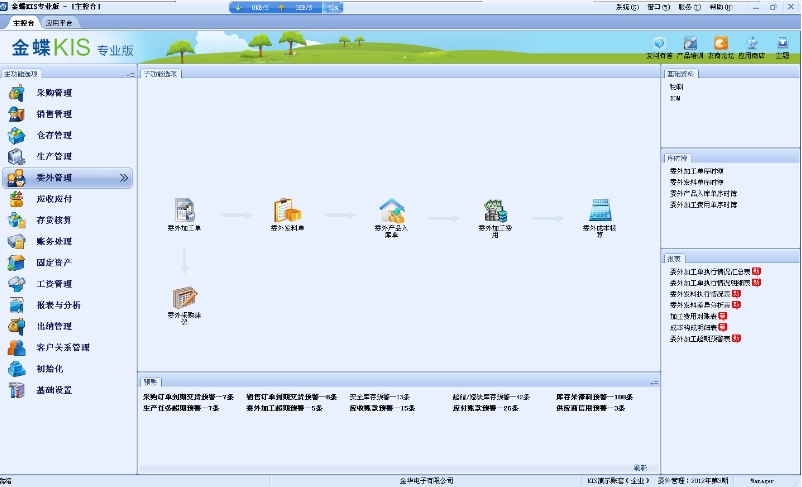Switch to the 应用平台 tab
Viewport: 802px width, 487px height.
(x=59, y=23)
